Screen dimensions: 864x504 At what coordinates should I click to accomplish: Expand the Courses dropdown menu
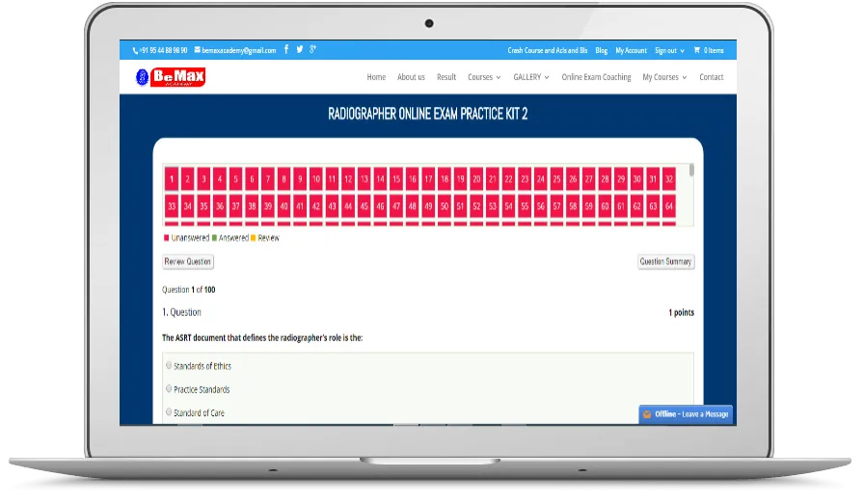point(484,77)
